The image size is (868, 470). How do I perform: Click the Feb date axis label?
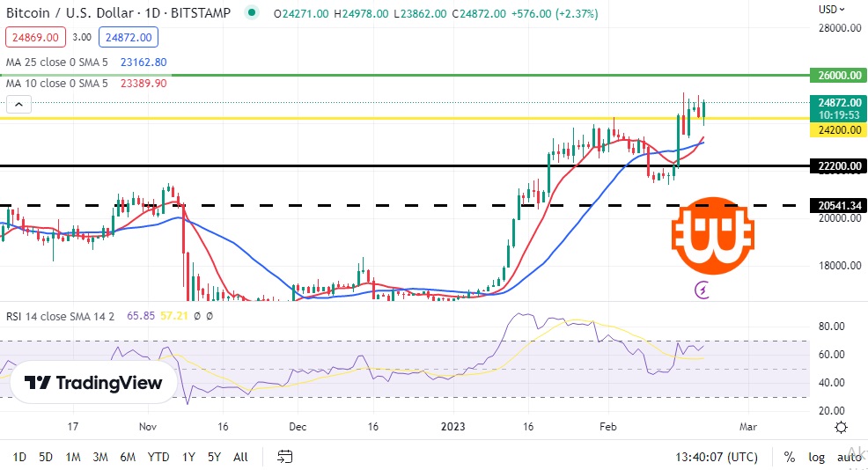[607, 427]
